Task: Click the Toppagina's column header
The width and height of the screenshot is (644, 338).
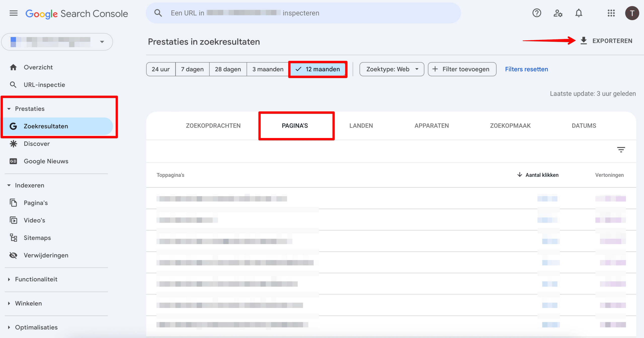Action: pos(170,175)
